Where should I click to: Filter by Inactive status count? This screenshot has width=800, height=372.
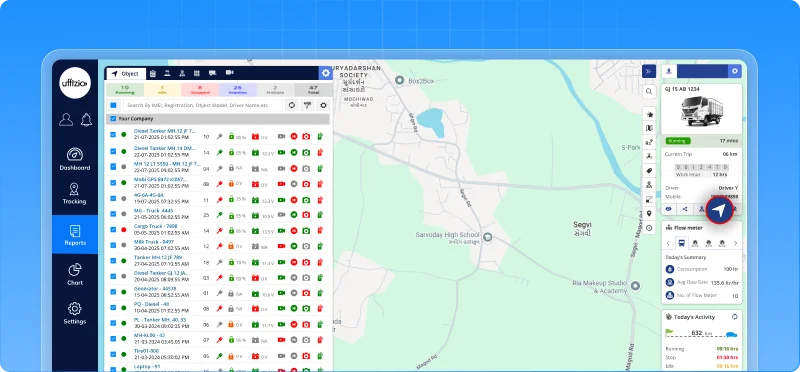click(238, 90)
